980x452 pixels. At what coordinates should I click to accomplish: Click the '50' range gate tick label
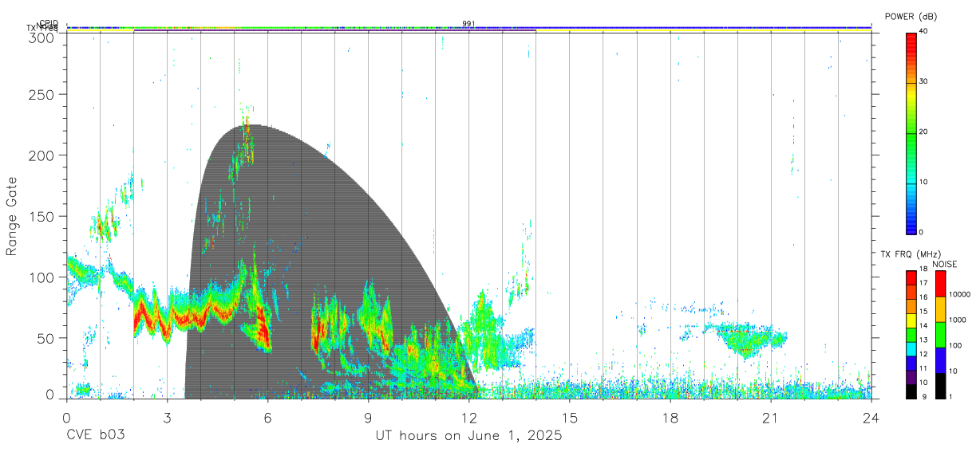(x=45, y=338)
